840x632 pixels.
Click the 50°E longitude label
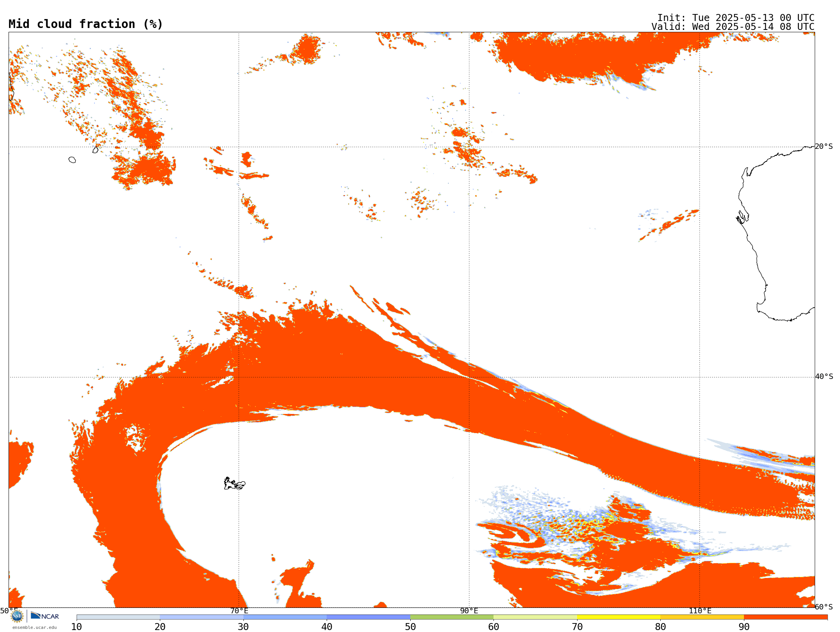[9, 611]
